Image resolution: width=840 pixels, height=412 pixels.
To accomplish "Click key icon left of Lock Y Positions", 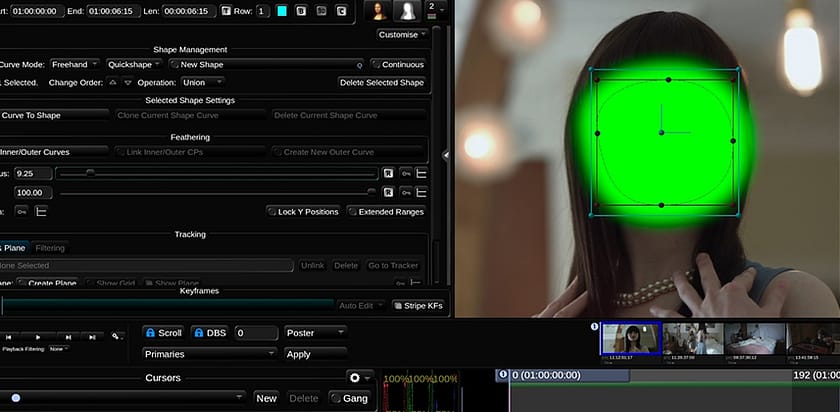I will (21, 212).
